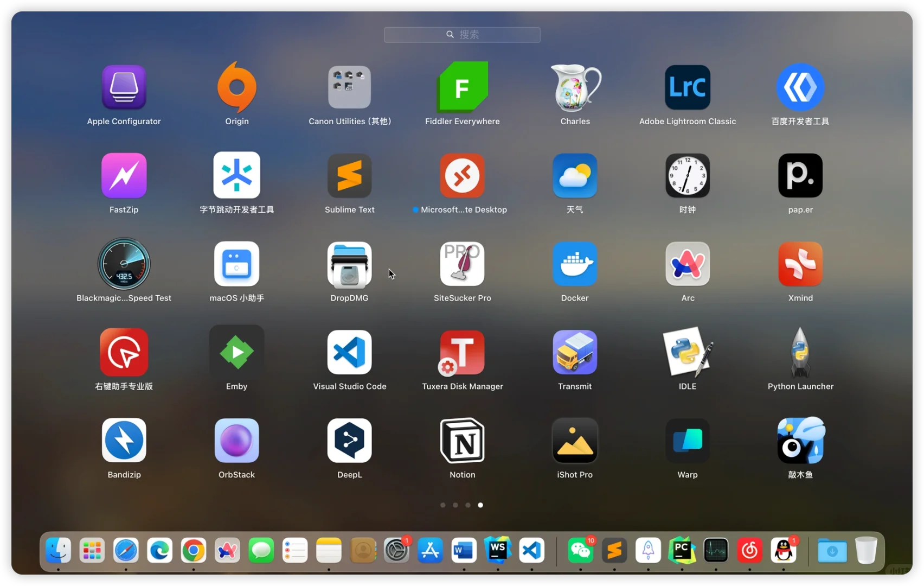Launch 右键助手专业版
The width and height of the screenshot is (924, 586).
[x=124, y=352]
